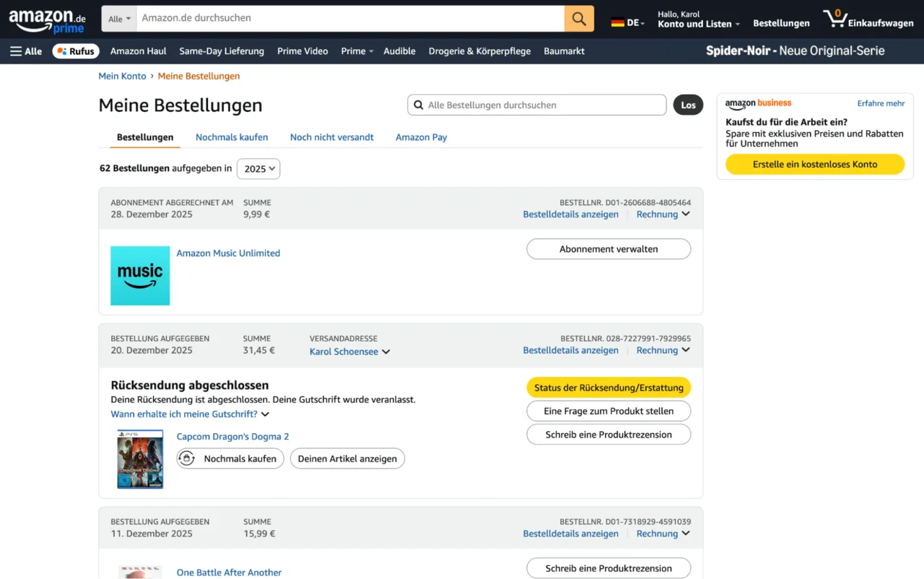
Task: Expand Rechnung for the Music subscription order
Action: point(663,214)
